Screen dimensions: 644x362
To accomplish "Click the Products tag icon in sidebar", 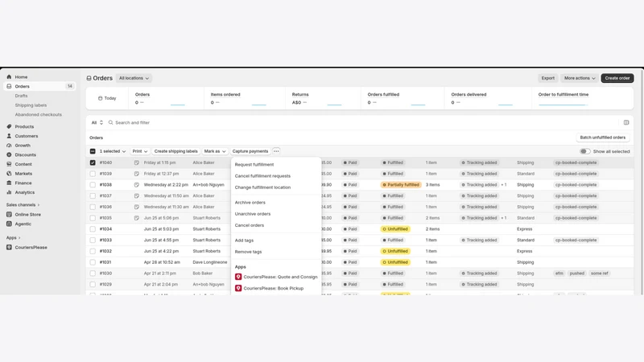I will tap(9, 126).
